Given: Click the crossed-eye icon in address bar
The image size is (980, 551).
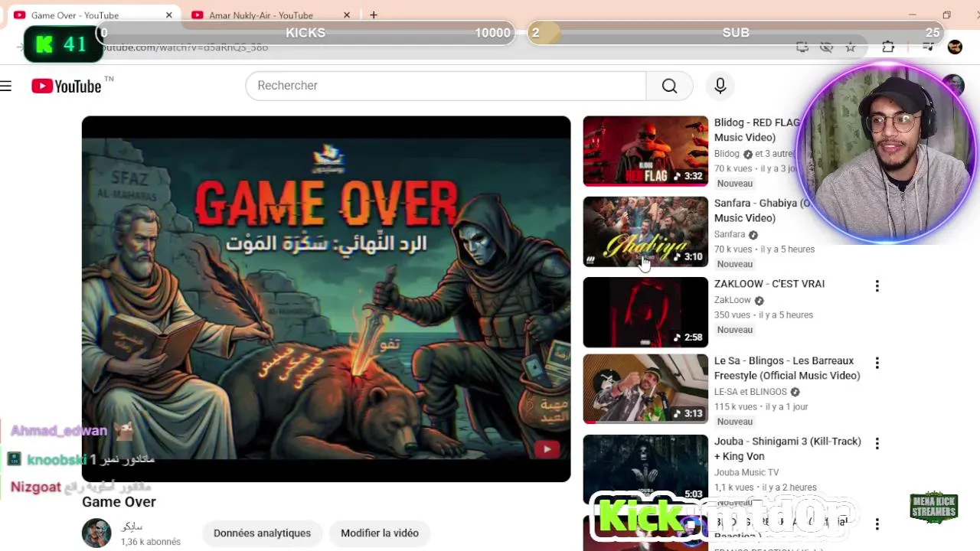Looking at the screenshot, I should click(826, 47).
